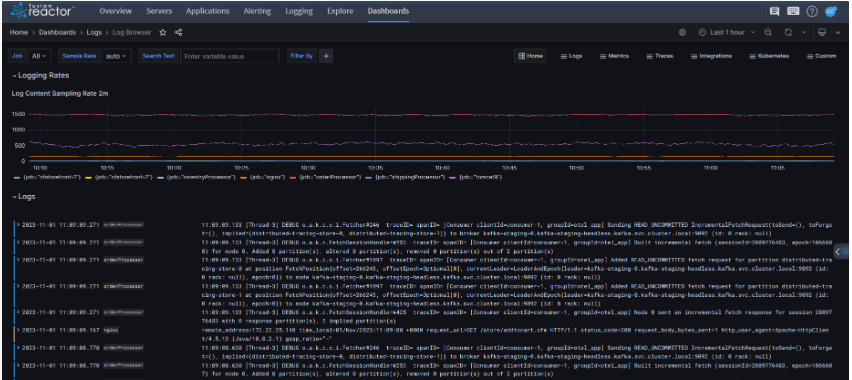Go to Logs breadcrumb

(x=95, y=33)
